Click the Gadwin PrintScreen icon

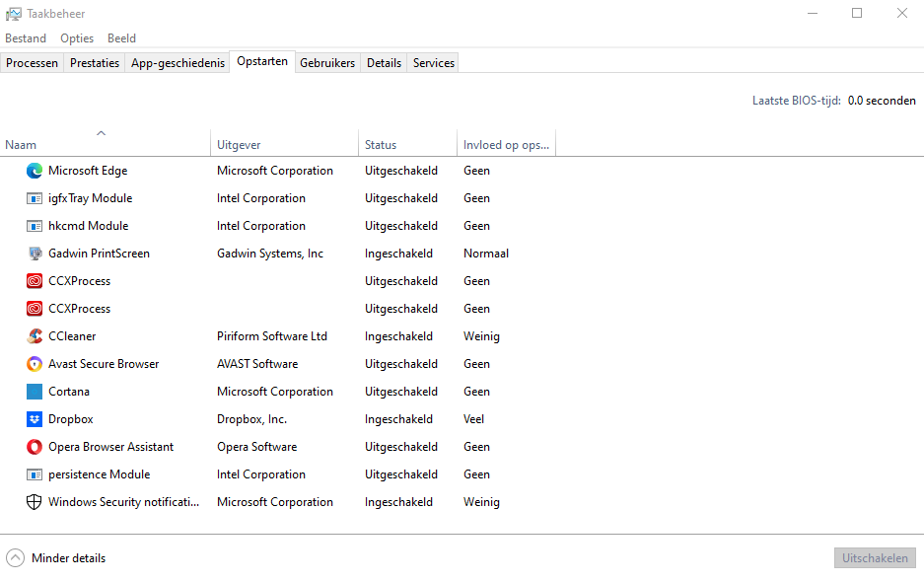(x=35, y=254)
